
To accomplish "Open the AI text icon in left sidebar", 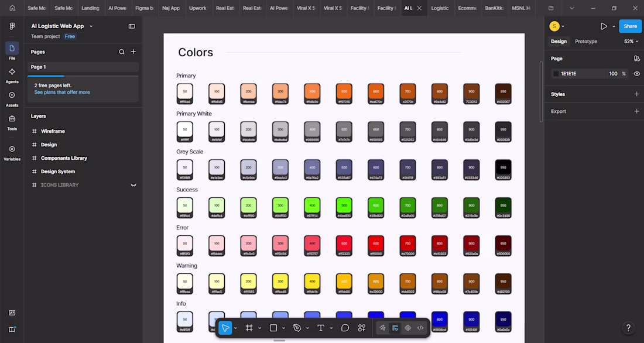I will tap(12, 313).
